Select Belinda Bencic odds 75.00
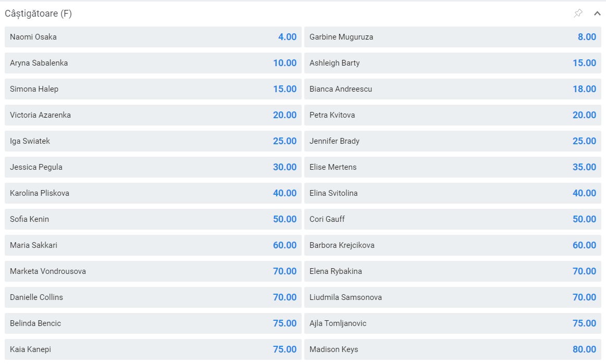Viewport: 606px width, 364px height. [153, 323]
